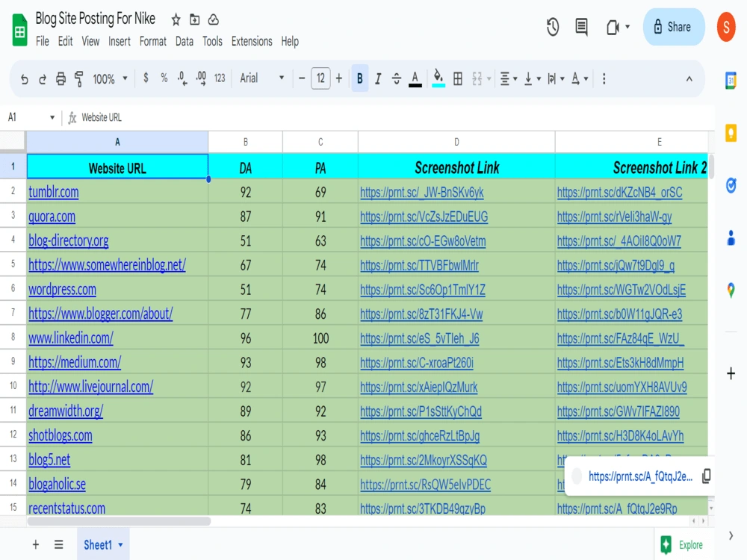747x560 pixels.
Task: Open the Borders tool
Action: (x=458, y=78)
